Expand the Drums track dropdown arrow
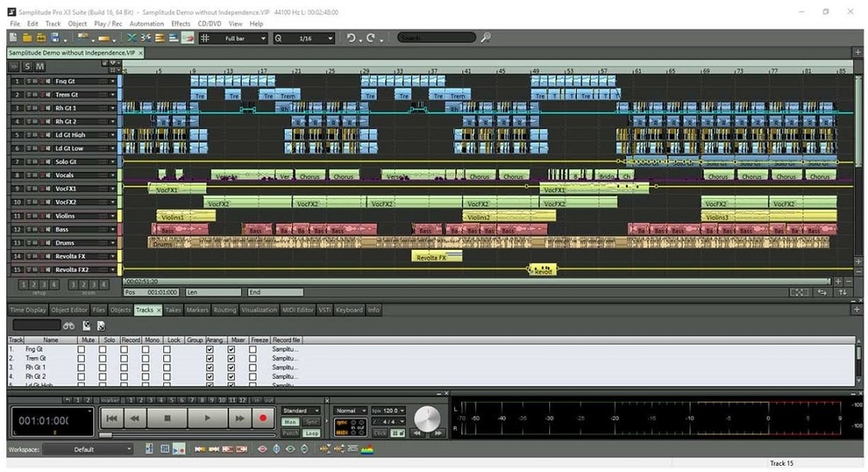The width and height of the screenshot is (868, 472). 112,243
